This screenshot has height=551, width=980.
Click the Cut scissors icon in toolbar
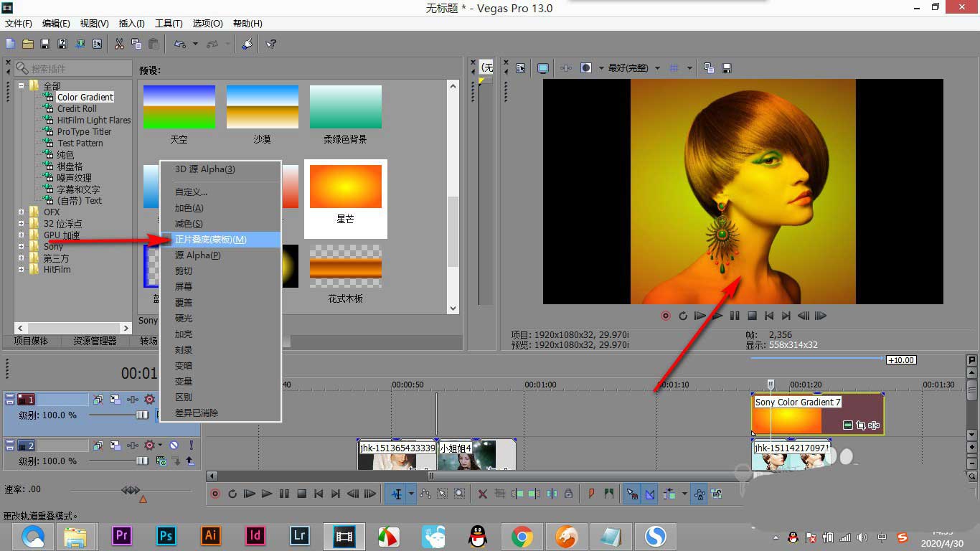(x=119, y=44)
